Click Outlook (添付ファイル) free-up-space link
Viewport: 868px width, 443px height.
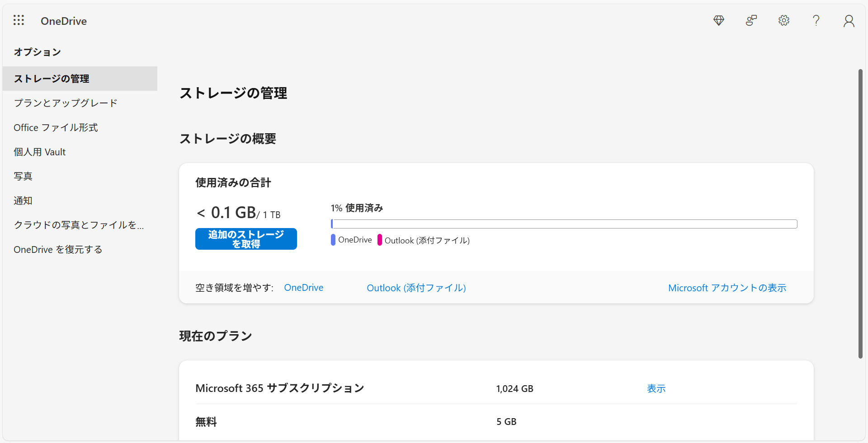pos(416,288)
